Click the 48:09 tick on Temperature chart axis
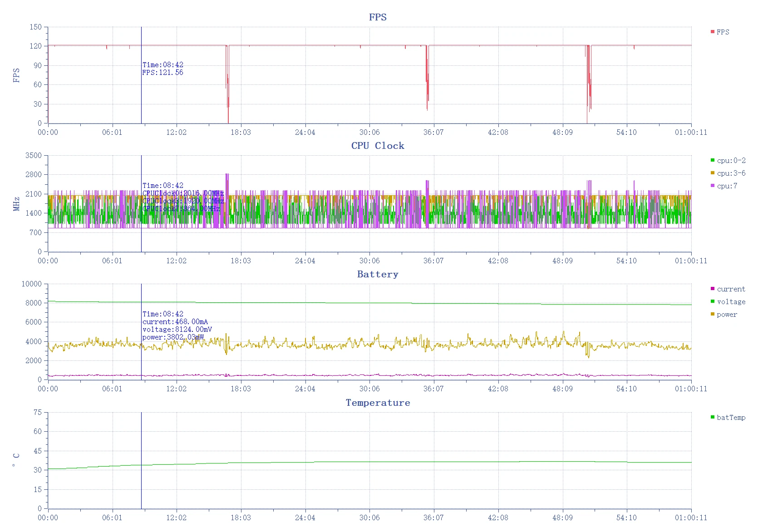 562,517
